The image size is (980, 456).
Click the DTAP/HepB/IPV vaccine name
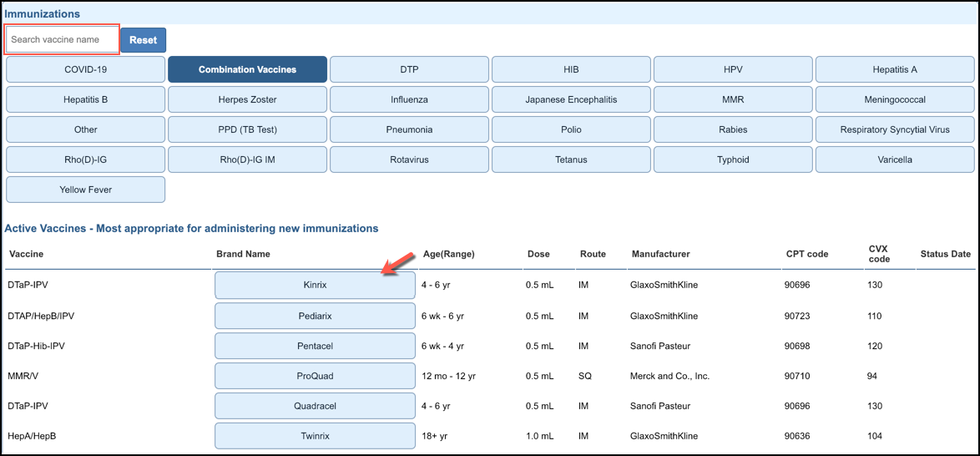pyautogui.click(x=41, y=316)
